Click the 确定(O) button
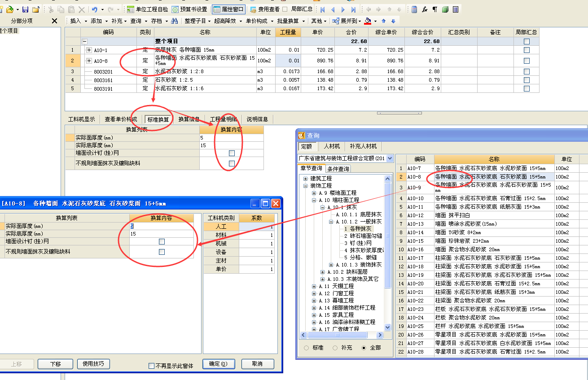Image resolution: width=588 pixels, height=380 pixels. (219, 364)
